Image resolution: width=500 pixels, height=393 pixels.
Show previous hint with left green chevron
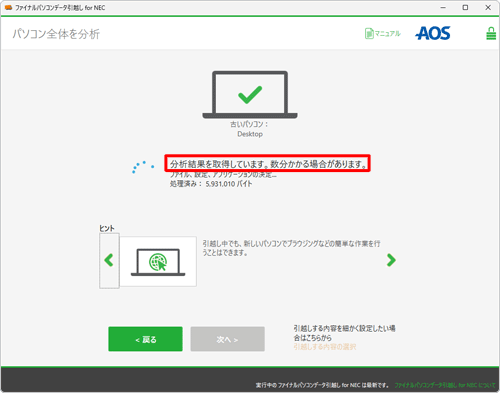point(109,260)
